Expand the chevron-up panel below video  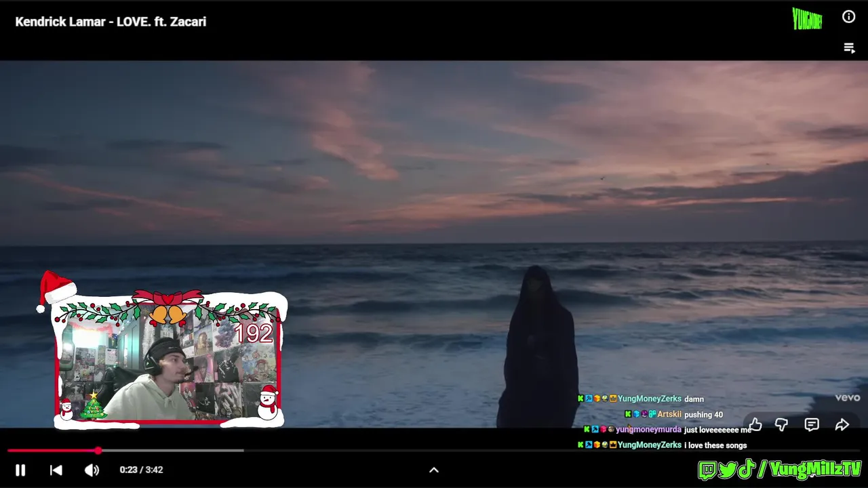(434, 470)
